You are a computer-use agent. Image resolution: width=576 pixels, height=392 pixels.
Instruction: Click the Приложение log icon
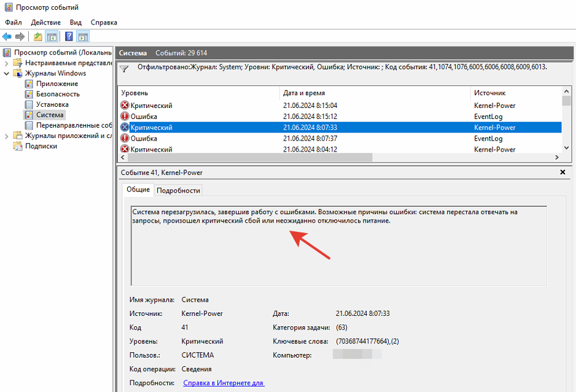pyautogui.click(x=29, y=83)
